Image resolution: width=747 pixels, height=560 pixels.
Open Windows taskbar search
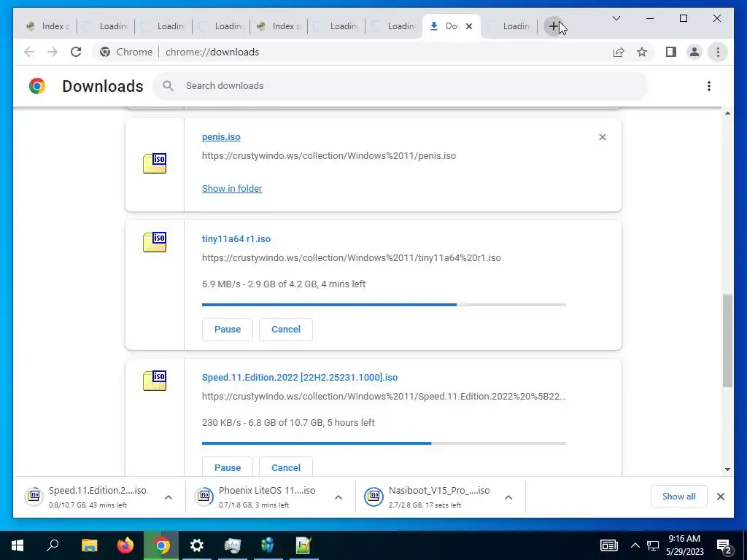pos(53,545)
